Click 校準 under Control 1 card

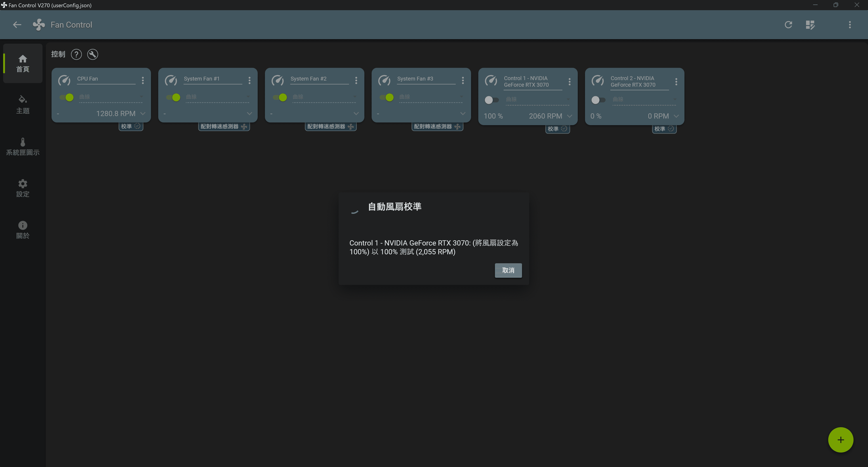click(557, 129)
